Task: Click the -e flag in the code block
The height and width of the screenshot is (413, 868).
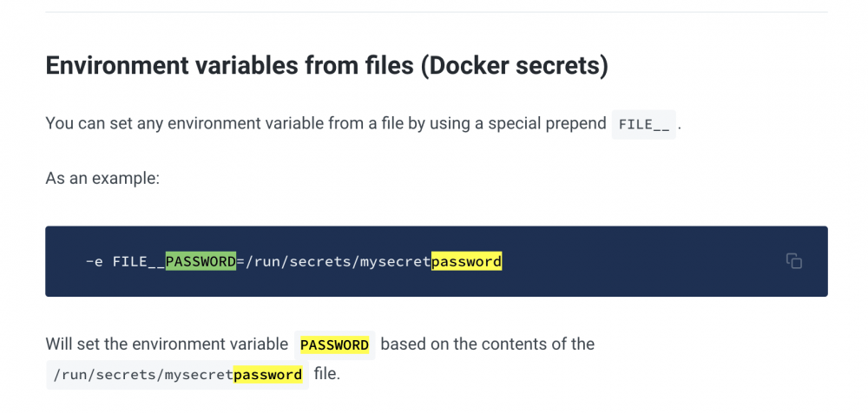Action: (94, 261)
